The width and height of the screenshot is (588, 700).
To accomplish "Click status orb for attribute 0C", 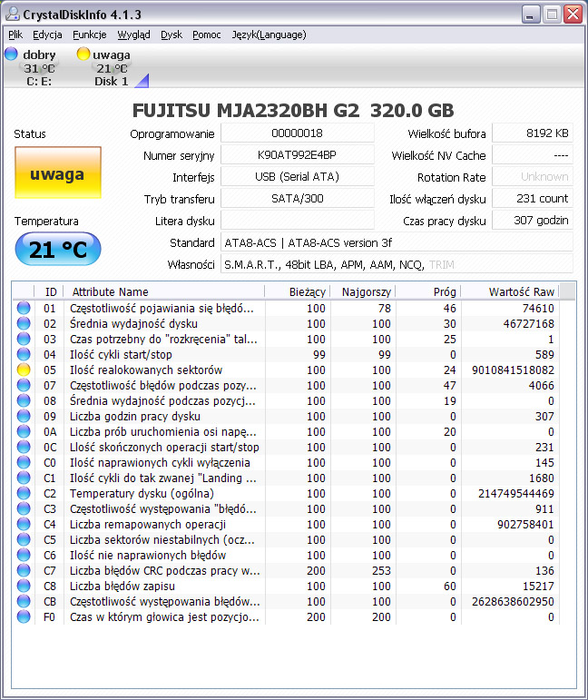I will coord(24,447).
